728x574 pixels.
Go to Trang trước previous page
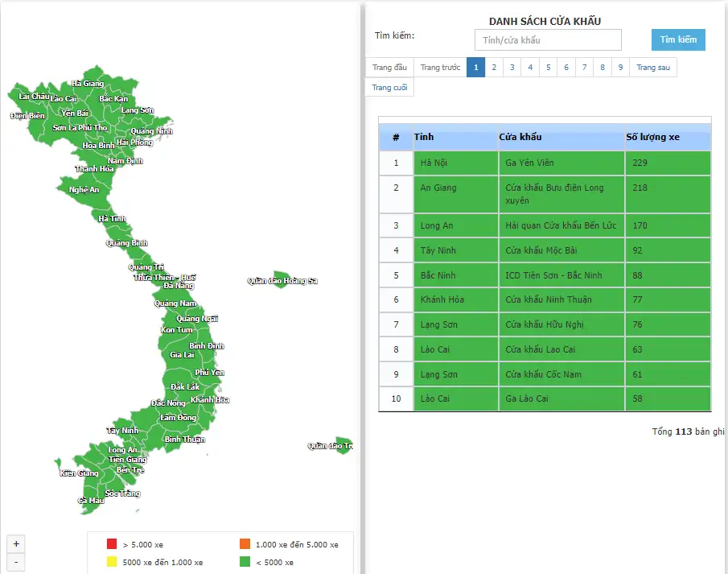440,68
